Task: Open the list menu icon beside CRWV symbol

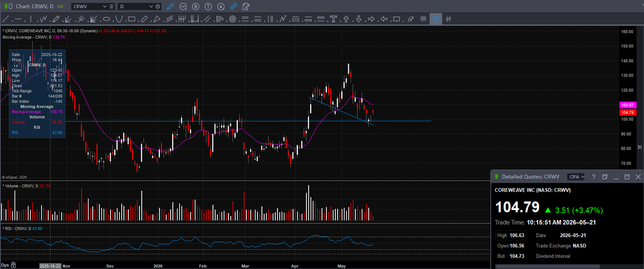Action: tap(111, 6)
